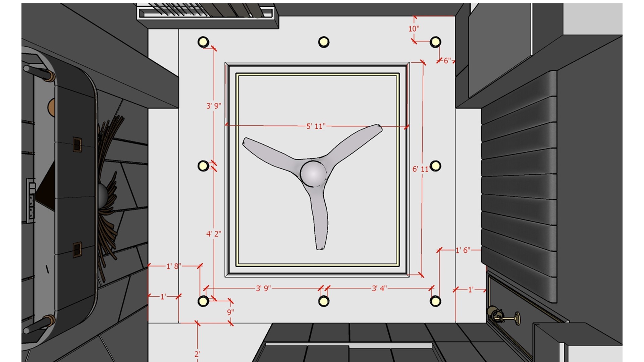This screenshot has height=362, width=644.
Task: Click the 5' 11" tray width dimension label
Action: 316,126
